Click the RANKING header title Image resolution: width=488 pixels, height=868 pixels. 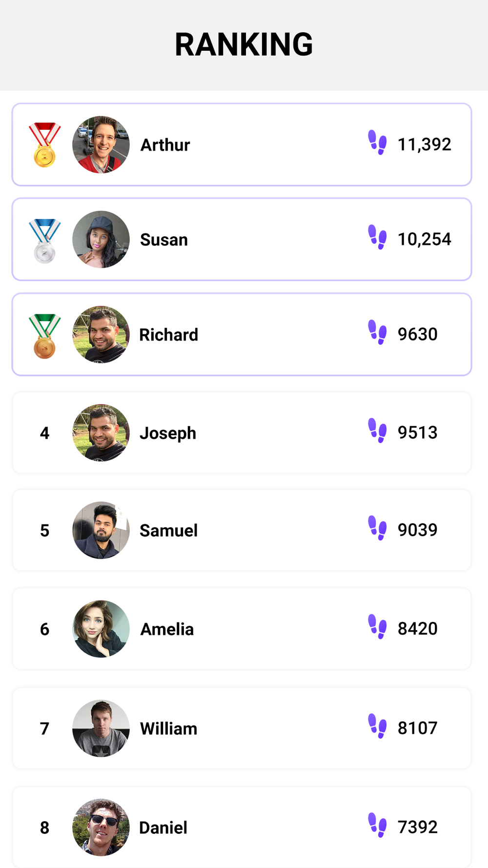coord(244,44)
